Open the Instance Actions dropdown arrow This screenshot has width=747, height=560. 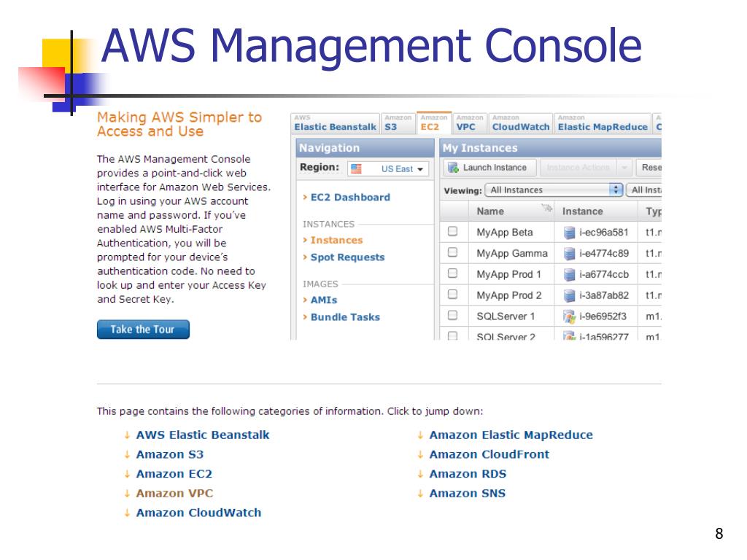[x=624, y=168]
